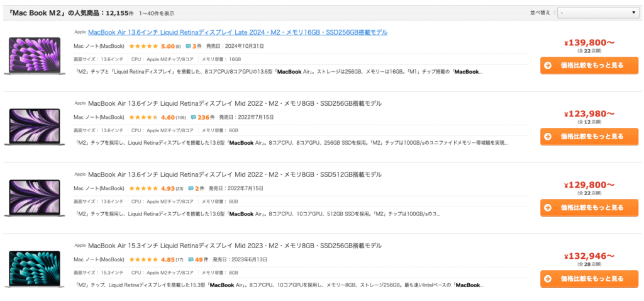Click 価格比較をもっと見る button for ¥139,800 item
Viewport: 644px width, 301px height.
(x=589, y=65)
